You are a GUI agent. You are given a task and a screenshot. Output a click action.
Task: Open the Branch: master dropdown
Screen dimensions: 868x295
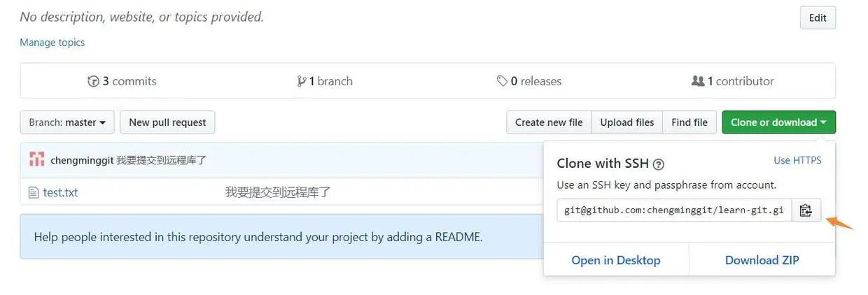tap(67, 122)
